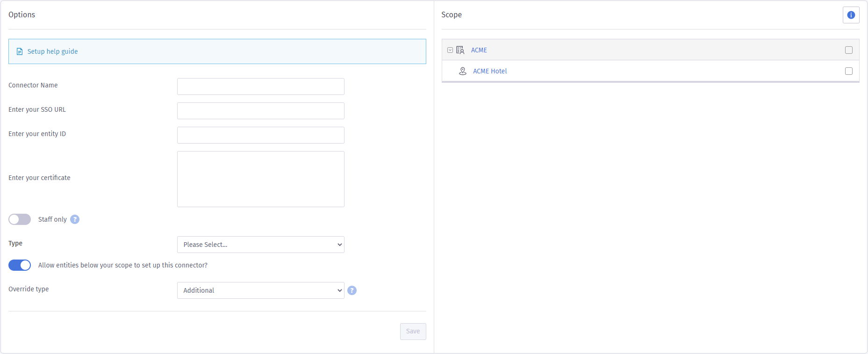Click the ACME organization icon in Scope
This screenshot has width=868, height=354.
tap(460, 50)
